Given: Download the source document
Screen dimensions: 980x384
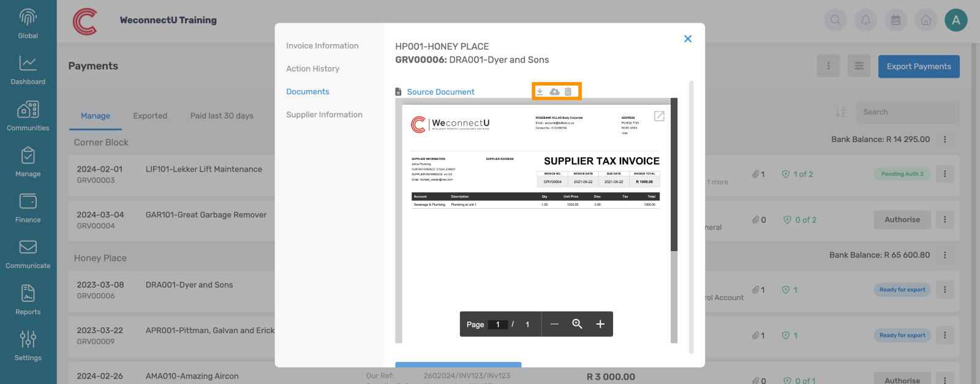Looking at the screenshot, I should coord(540,91).
